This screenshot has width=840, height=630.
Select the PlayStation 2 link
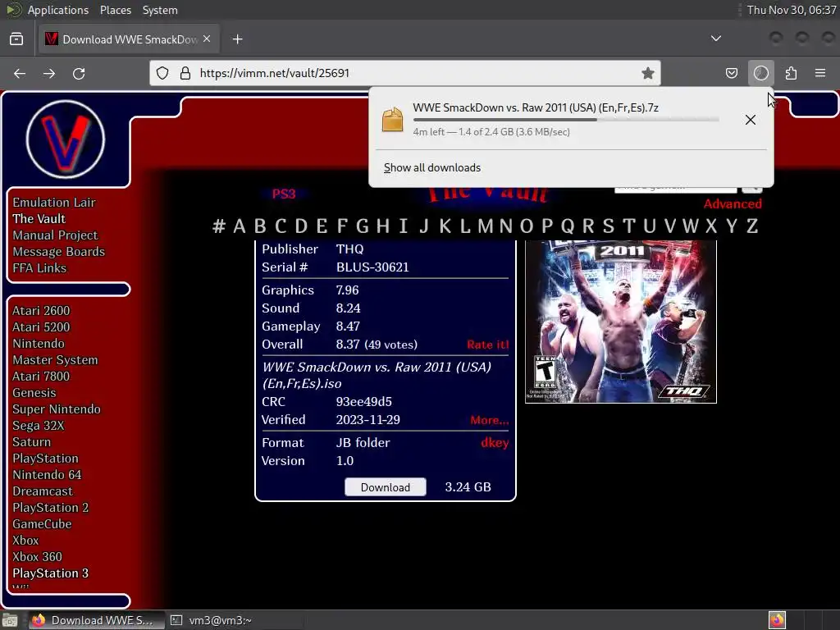click(50, 508)
